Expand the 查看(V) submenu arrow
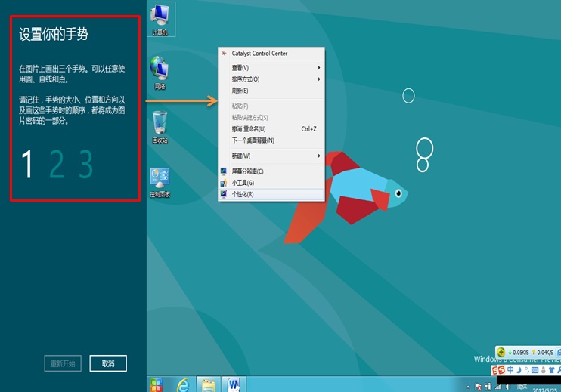Screen dimensions: 561x392 click(x=319, y=67)
